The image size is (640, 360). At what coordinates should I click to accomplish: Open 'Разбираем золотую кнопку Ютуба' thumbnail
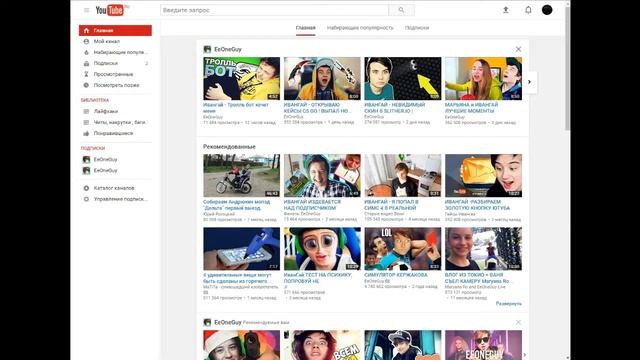click(x=483, y=176)
